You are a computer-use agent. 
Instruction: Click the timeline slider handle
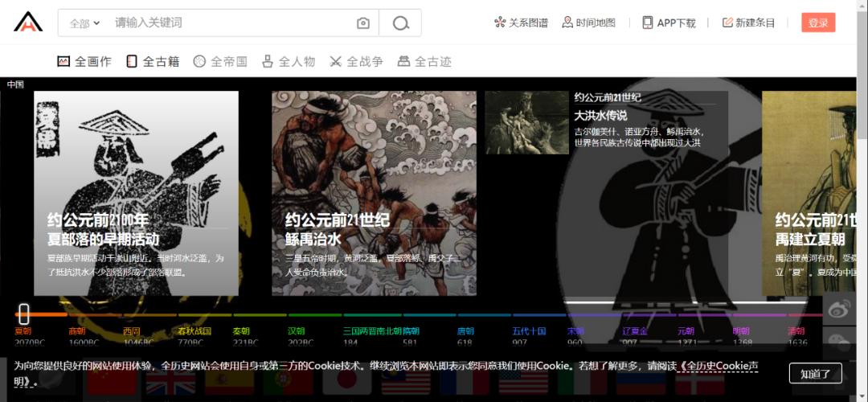pyautogui.click(x=23, y=314)
